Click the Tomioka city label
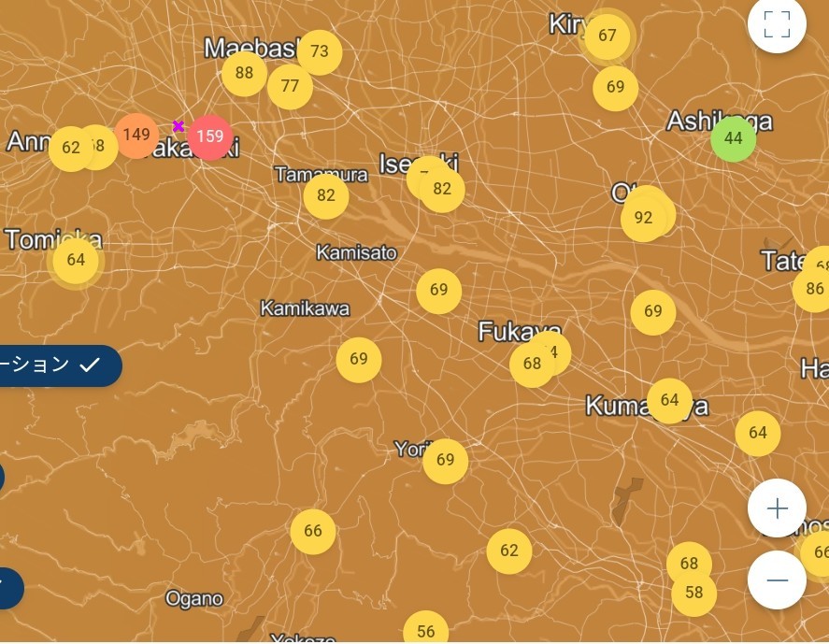Screen dimensions: 829x644 [53, 239]
